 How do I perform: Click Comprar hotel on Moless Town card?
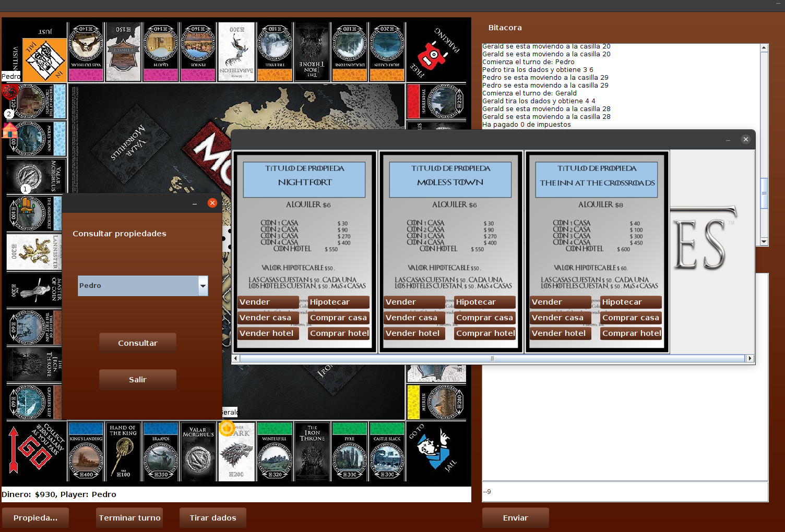coord(485,333)
